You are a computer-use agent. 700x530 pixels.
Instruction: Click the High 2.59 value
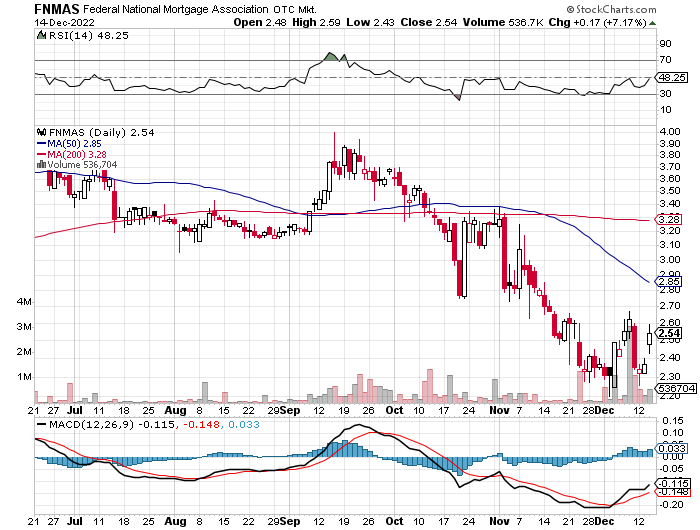point(317,22)
